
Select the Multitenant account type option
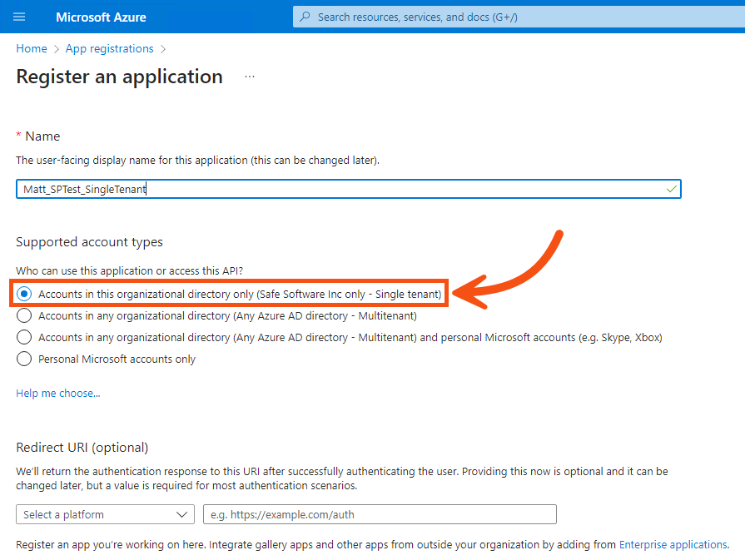pyautogui.click(x=26, y=315)
